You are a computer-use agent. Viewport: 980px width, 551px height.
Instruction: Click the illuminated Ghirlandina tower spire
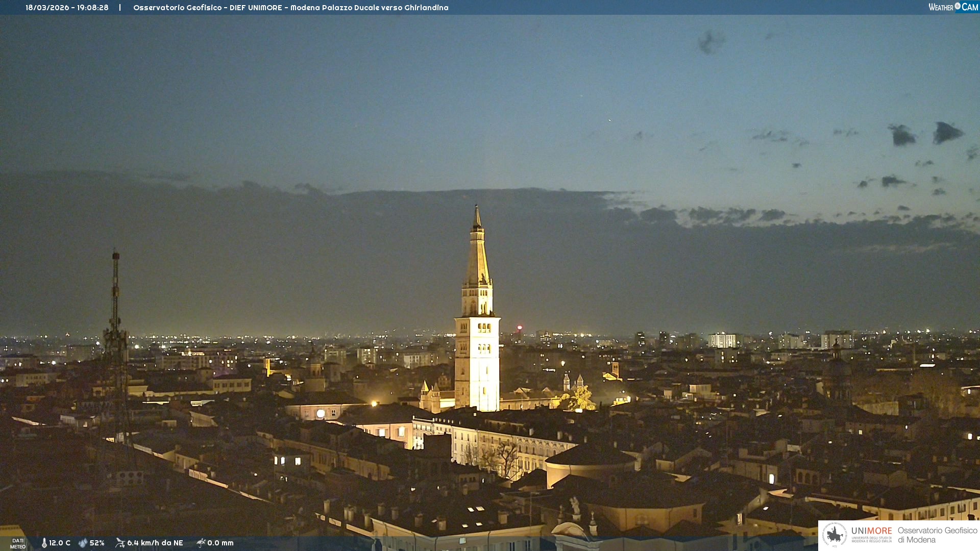pos(477,255)
